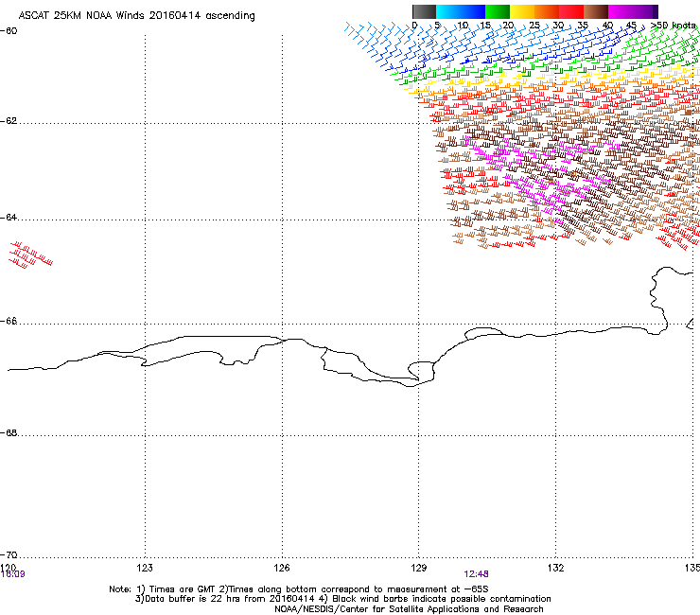This screenshot has height=615, width=700.
Task: Click the '-68' latitude label
Action: (9, 432)
